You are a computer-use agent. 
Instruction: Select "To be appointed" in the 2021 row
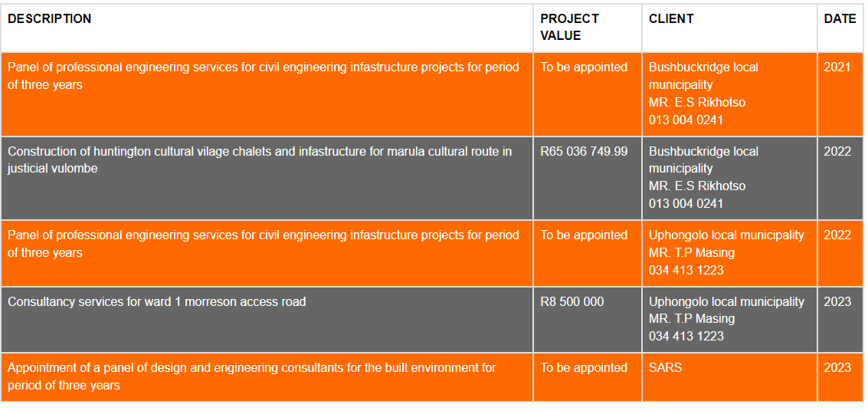(584, 67)
